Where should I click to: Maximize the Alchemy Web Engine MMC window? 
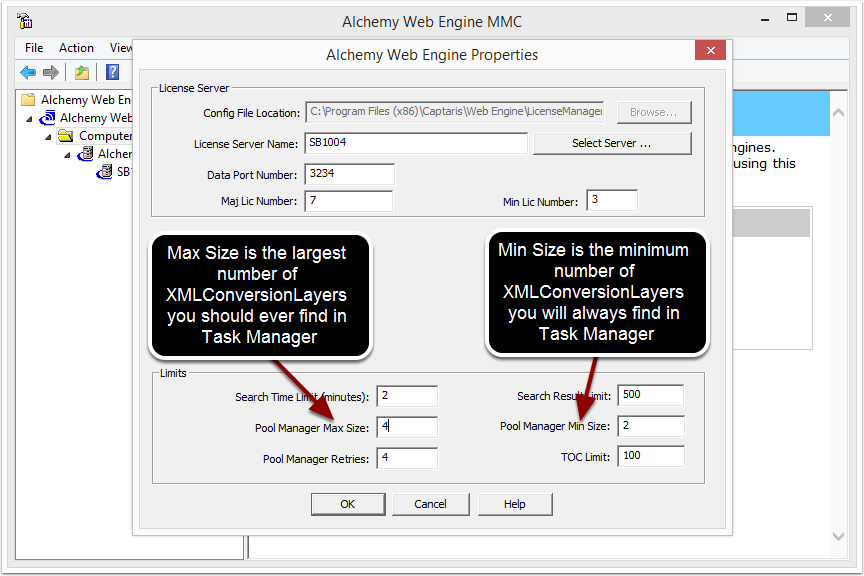click(x=792, y=18)
